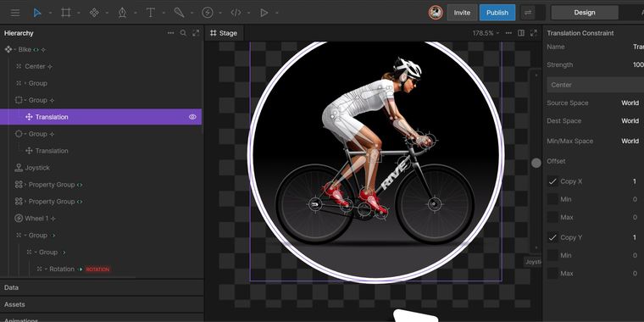Uncheck the Copy Y checkbox
Image resolution: width=644 pixels, height=322 pixels.
(552, 237)
